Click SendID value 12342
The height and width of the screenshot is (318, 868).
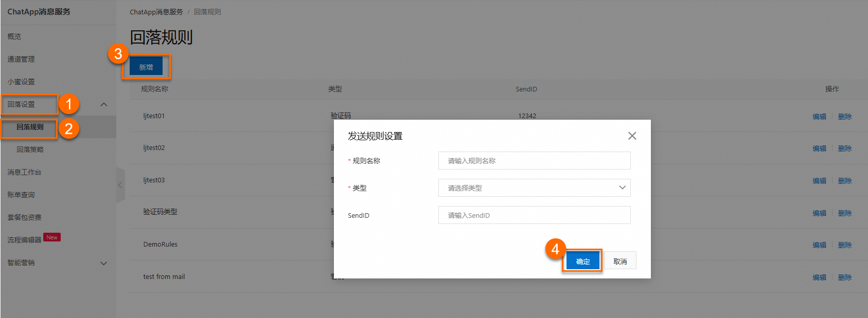click(x=527, y=116)
